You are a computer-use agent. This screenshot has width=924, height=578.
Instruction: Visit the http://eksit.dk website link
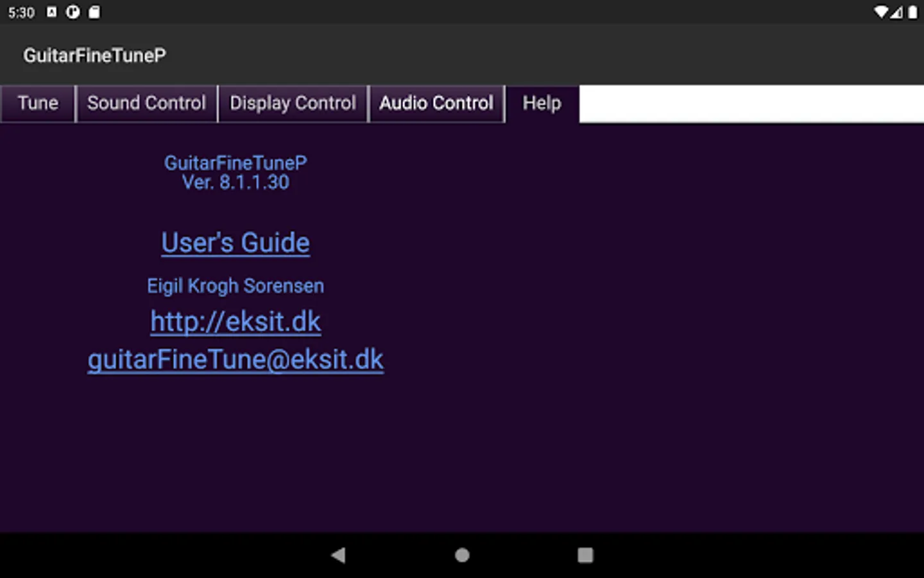[x=235, y=322]
